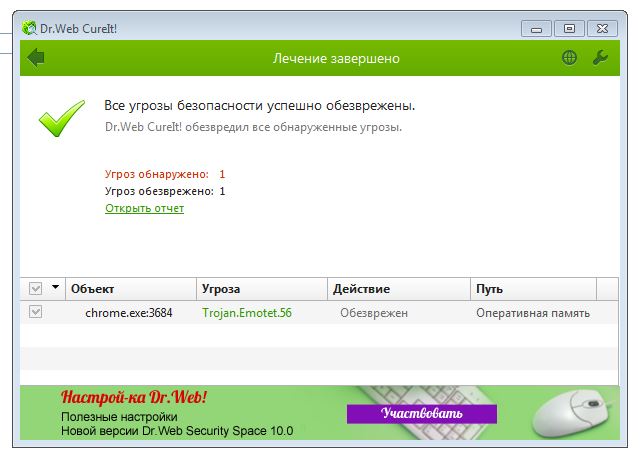This screenshot has width=641, height=464.
Task: Click the Настрой-ка Dr.Web! banner title
Action: pos(134,398)
